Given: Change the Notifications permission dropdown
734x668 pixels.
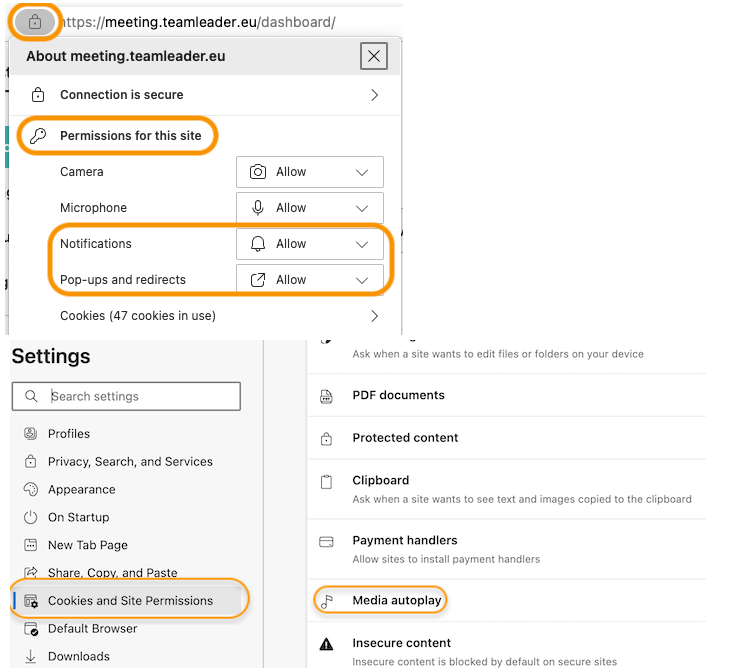Looking at the screenshot, I should 310,244.
